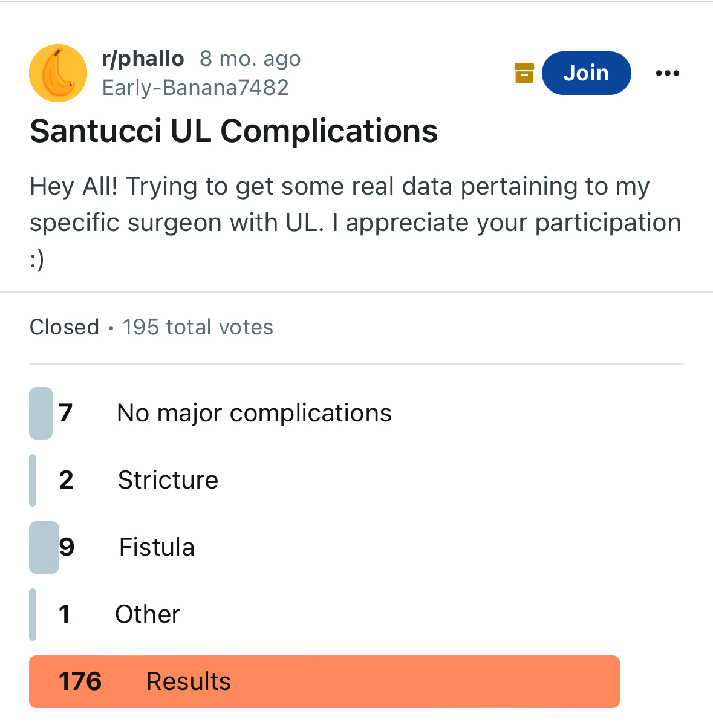
Task: Open the Santucci UL Complications post title
Action: click(234, 131)
